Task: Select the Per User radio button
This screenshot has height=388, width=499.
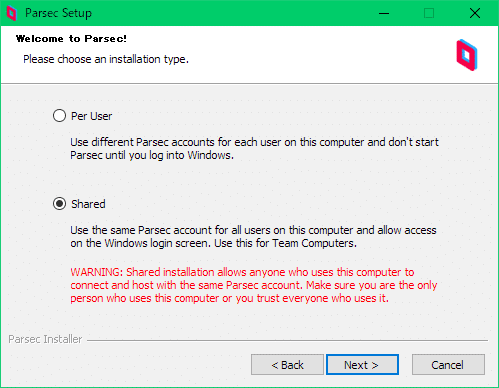Action: pos(59,116)
